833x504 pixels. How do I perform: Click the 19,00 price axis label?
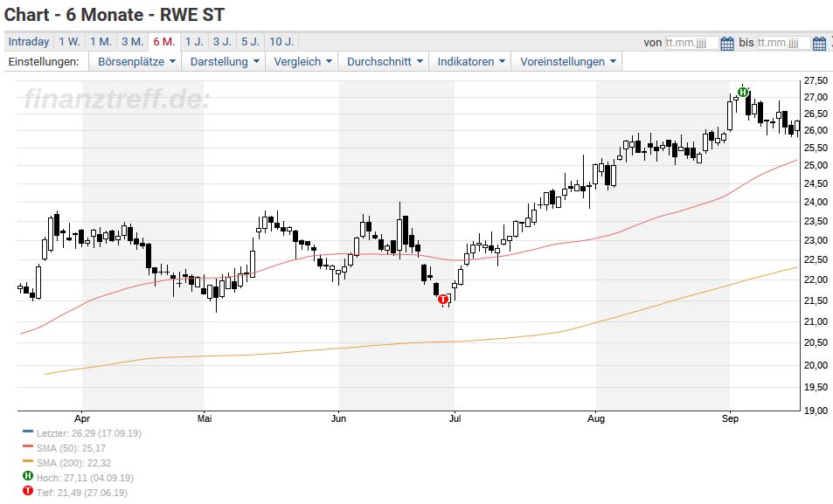pyautogui.click(x=816, y=411)
